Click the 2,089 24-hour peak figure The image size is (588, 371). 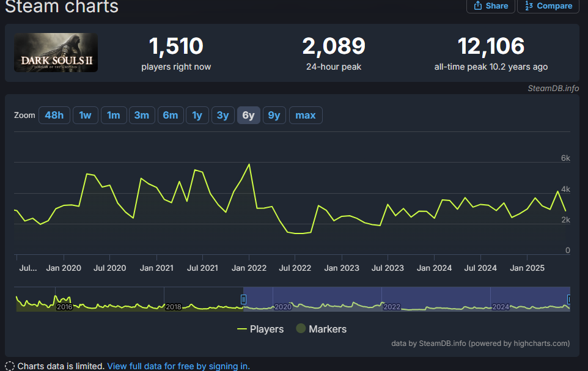[333, 46]
